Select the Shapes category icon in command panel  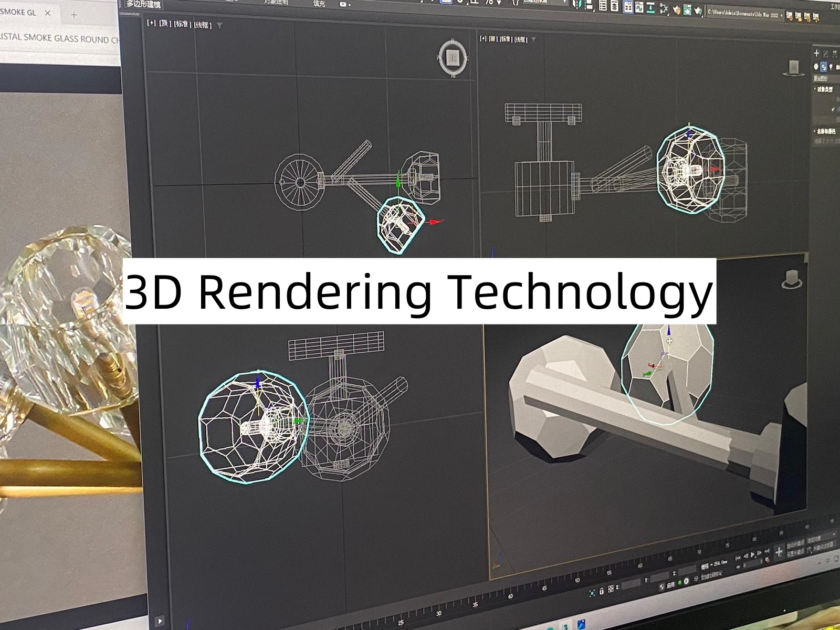tap(824, 67)
